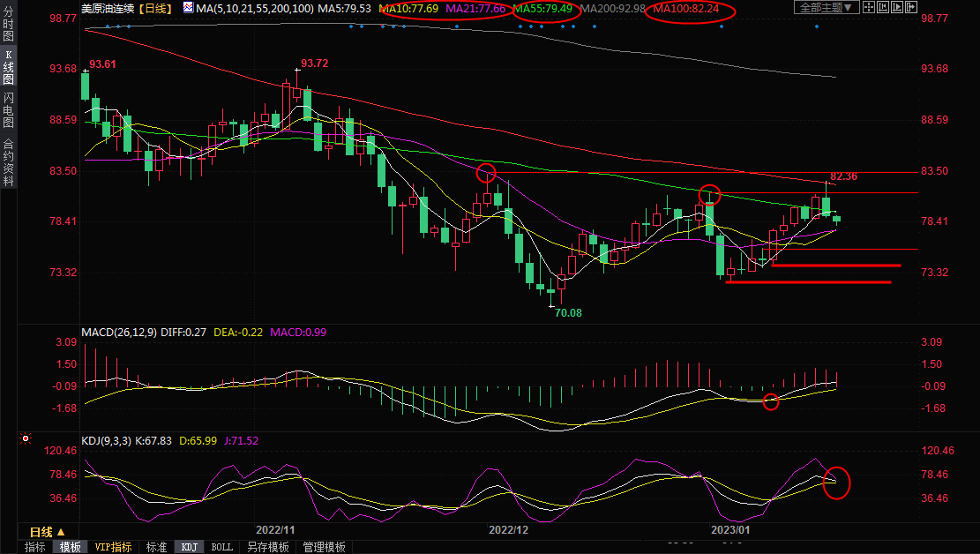Screen dimensions: 980x554
Task: Open the VIP指标 tab
Action: click(x=113, y=547)
